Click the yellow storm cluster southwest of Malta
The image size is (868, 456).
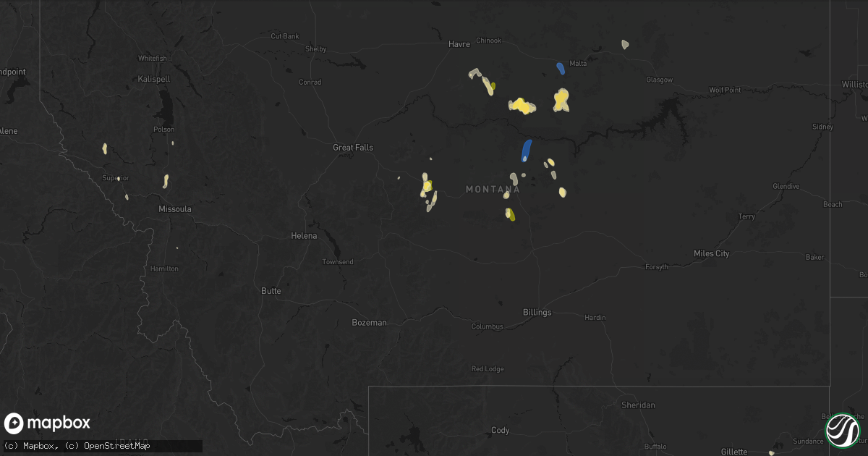pos(522,106)
